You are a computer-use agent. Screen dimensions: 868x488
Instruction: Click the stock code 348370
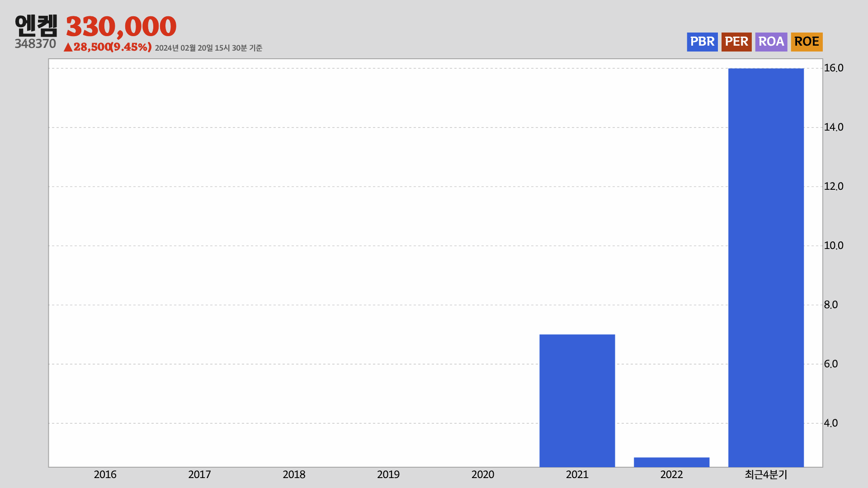click(35, 44)
